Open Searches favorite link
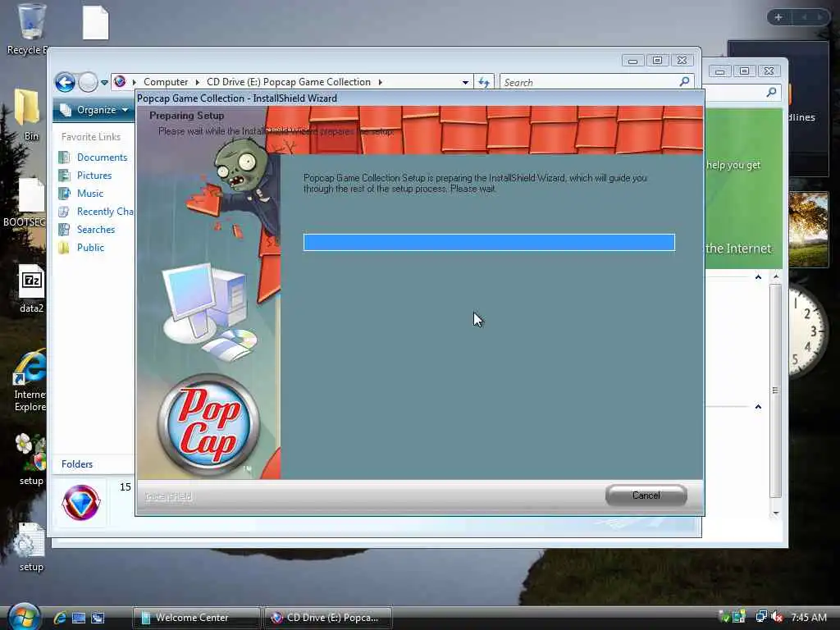The image size is (840, 630). pyautogui.click(x=96, y=230)
